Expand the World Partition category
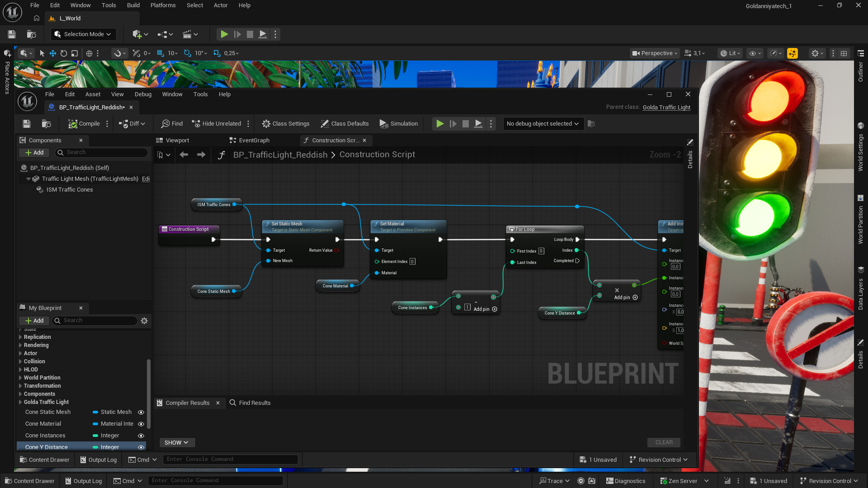 [20, 378]
